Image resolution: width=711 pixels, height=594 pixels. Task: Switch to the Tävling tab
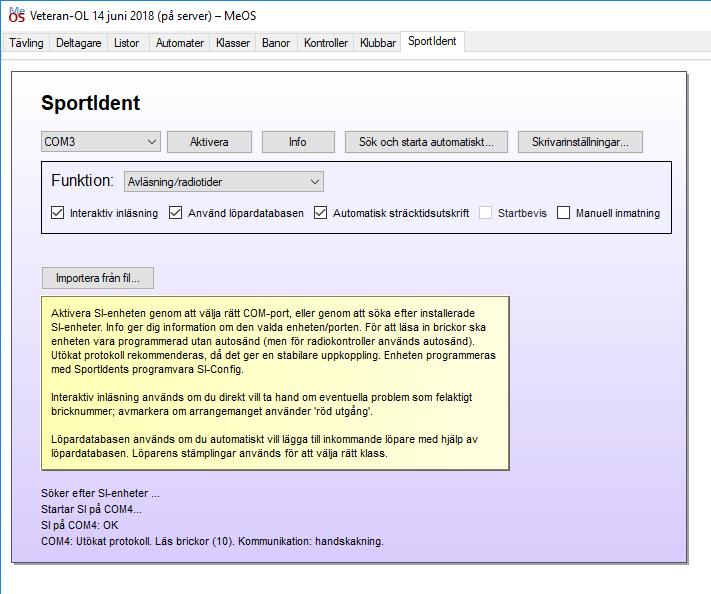[x=26, y=43]
